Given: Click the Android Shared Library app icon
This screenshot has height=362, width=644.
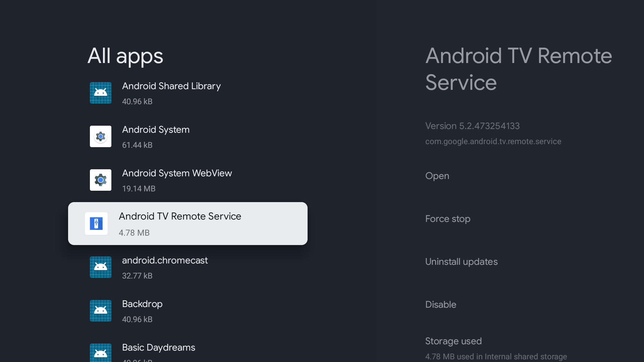Looking at the screenshot, I should click(100, 93).
